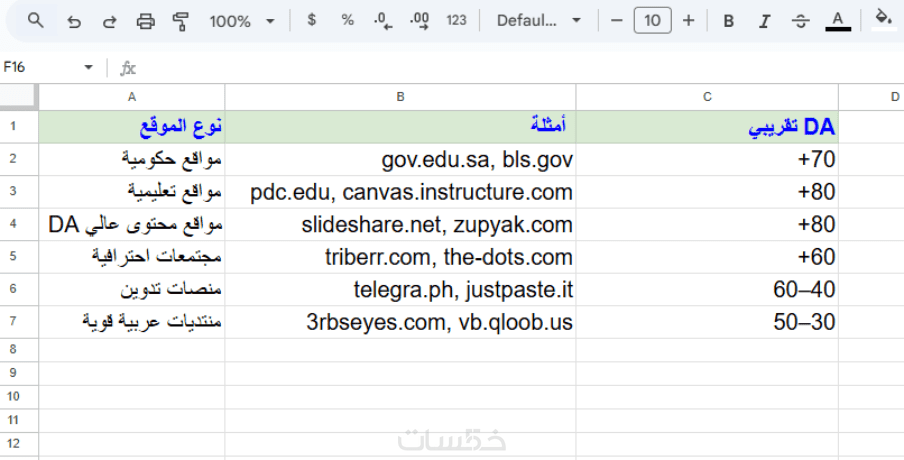The image size is (904, 460).
Task: Select cell 'منتديات عربية قوية'
Action: click(x=132, y=322)
